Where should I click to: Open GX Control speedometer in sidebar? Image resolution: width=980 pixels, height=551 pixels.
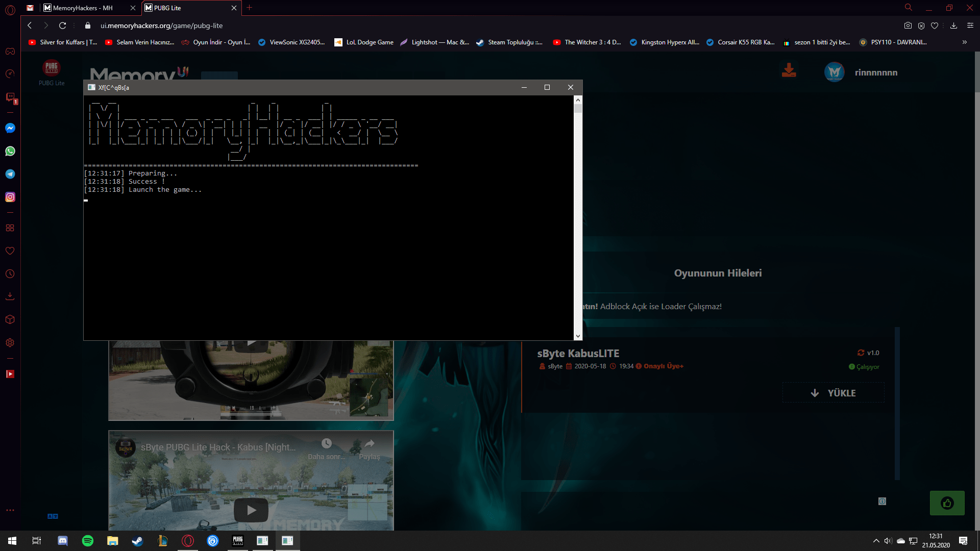coord(10,74)
